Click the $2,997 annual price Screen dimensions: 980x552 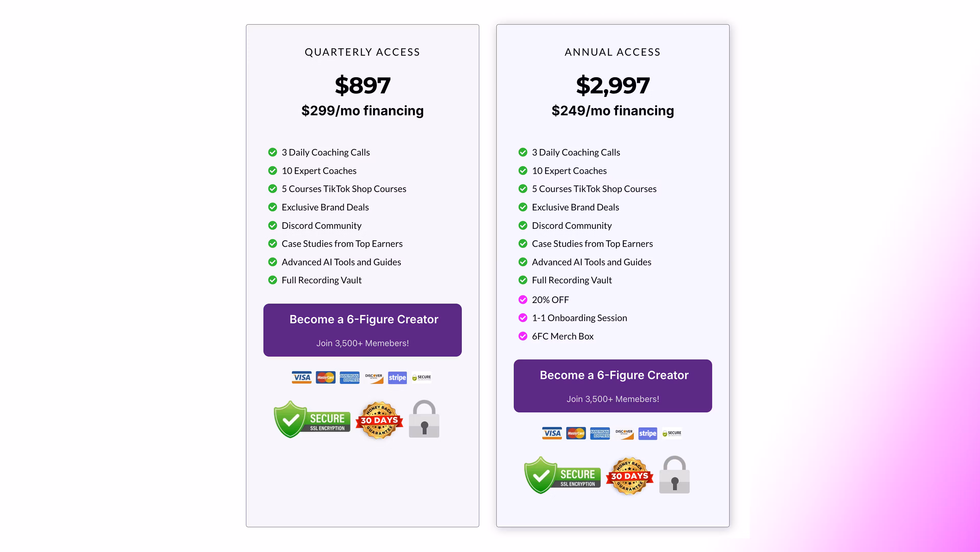pyautogui.click(x=612, y=85)
